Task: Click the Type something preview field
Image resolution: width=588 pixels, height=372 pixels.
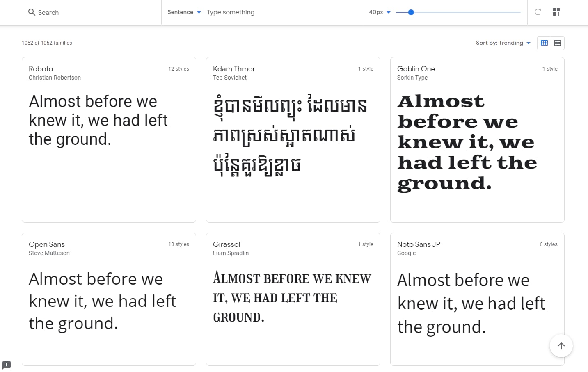Action: pos(231,12)
